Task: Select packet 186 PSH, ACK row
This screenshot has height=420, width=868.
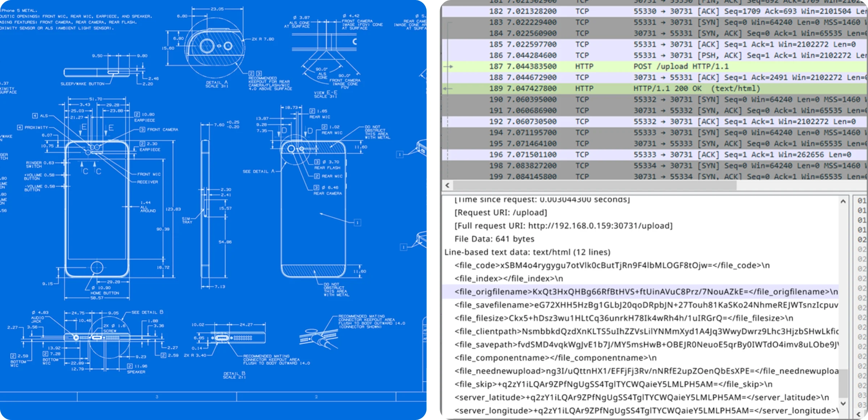Action: point(655,55)
